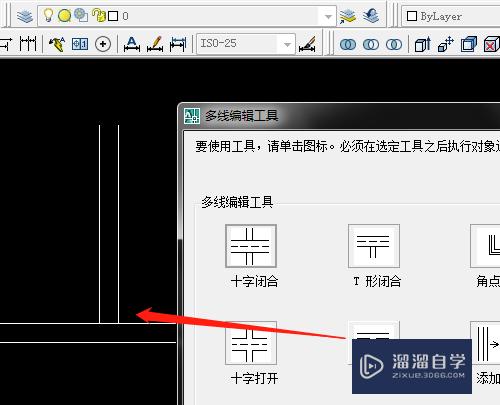Click the 十字闭合 label text
Image resolution: width=500 pixels, height=405 pixels.
tap(254, 282)
